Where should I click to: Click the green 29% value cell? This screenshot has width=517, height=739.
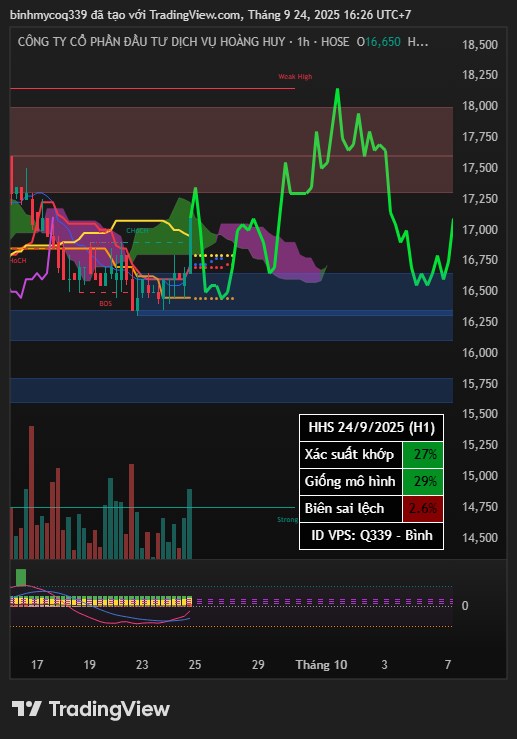(423, 481)
